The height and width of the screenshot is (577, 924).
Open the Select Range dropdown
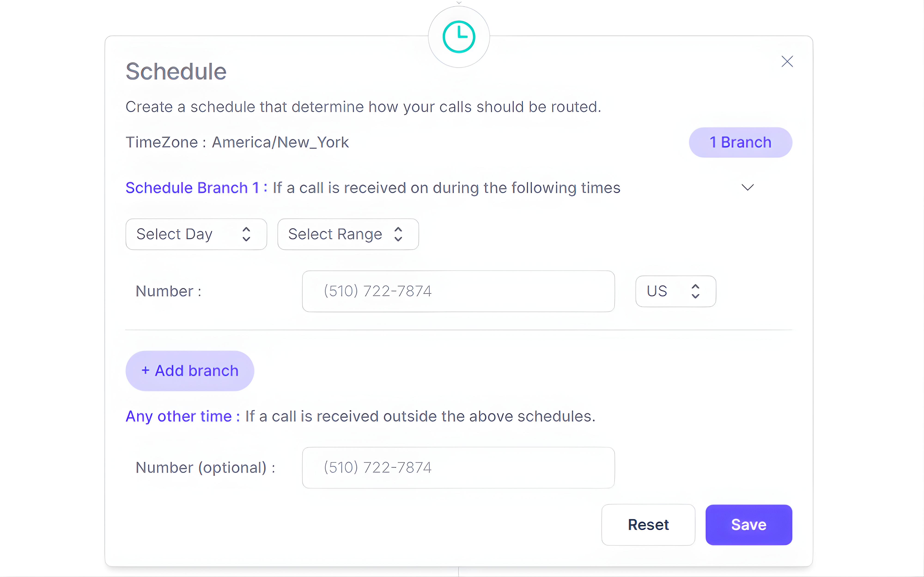click(347, 234)
